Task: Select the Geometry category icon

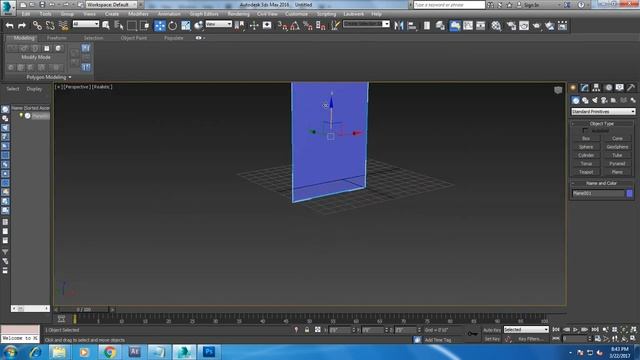Action: pyautogui.click(x=576, y=100)
